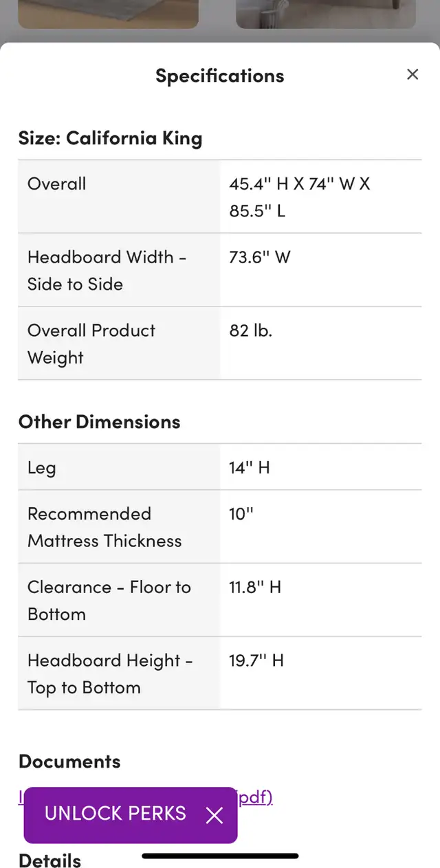Tap the home indicator bar
This screenshot has width=440, height=868.
(220, 856)
